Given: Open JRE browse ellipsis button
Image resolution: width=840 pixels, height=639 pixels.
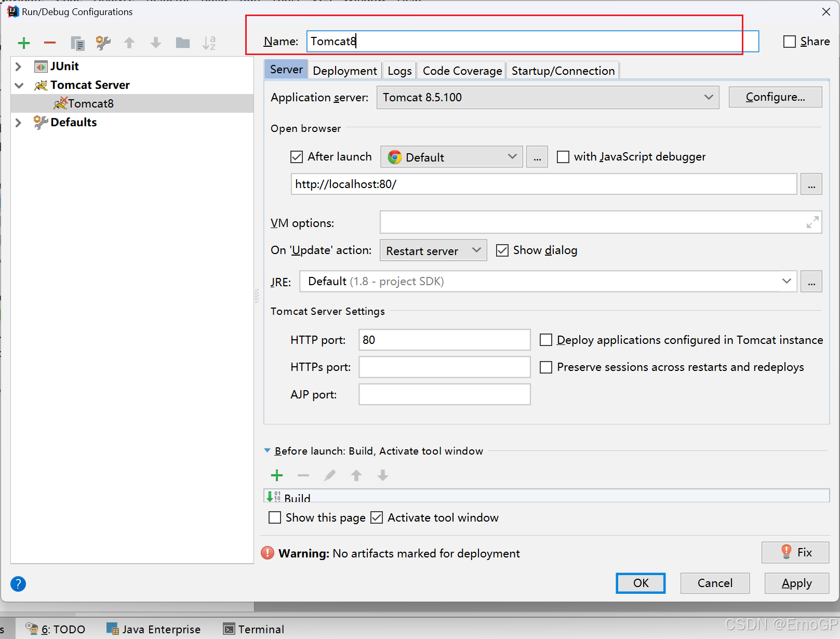Looking at the screenshot, I should pyautogui.click(x=811, y=282).
